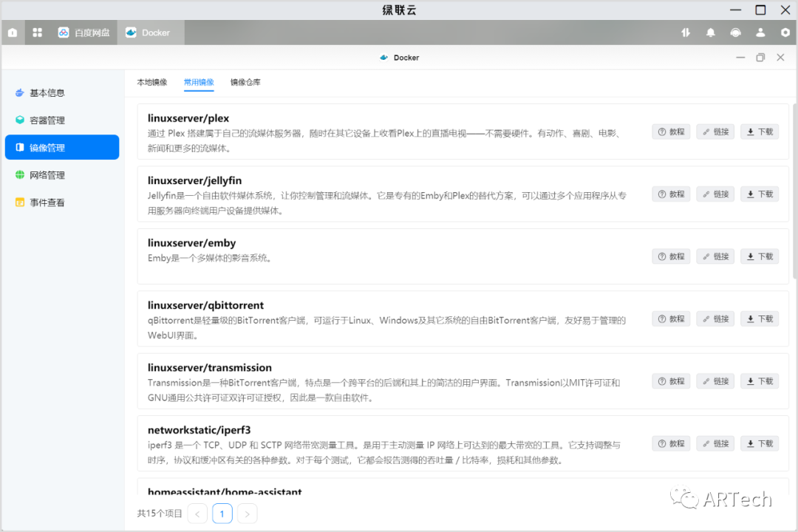Go to next page arrow in pagination
The width and height of the screenshot is (798, 532).
pyautogui.click(x=248, y=514)
